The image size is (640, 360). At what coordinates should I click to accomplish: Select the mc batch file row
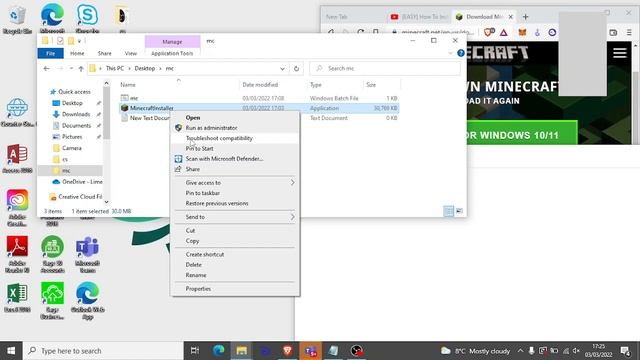pyautogui.click(x=258, y=98)
